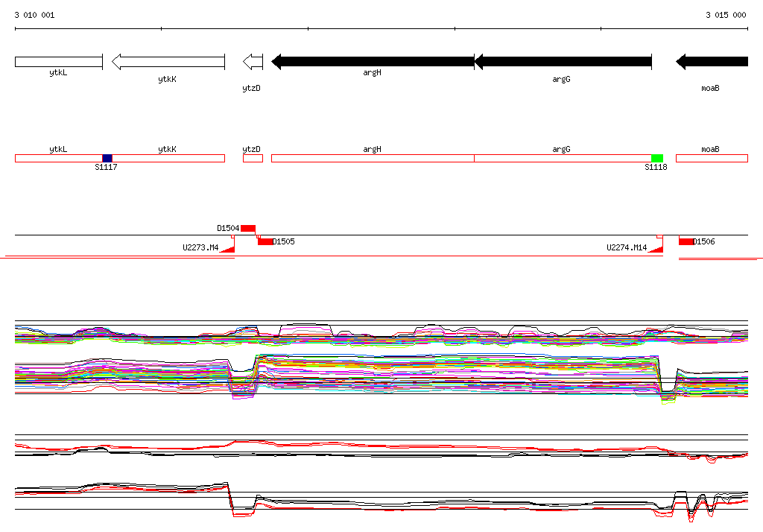Screen dimensions: 763x532
Task: Click the D1505 label text
Action: (284, 241)
